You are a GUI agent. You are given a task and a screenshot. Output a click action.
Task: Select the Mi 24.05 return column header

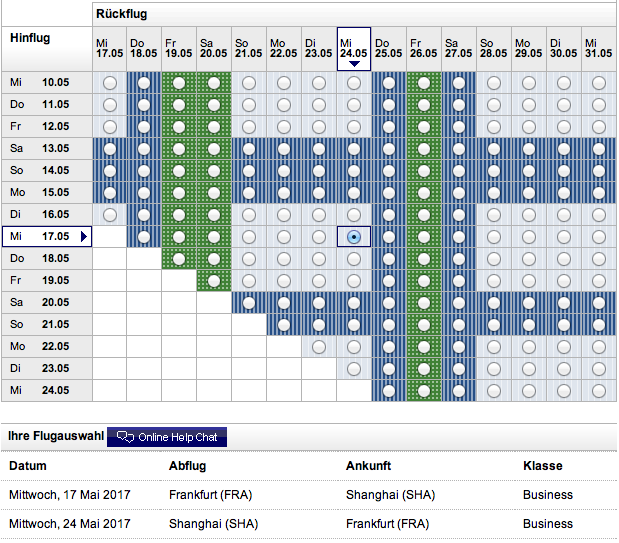click(x=354, y=46)
